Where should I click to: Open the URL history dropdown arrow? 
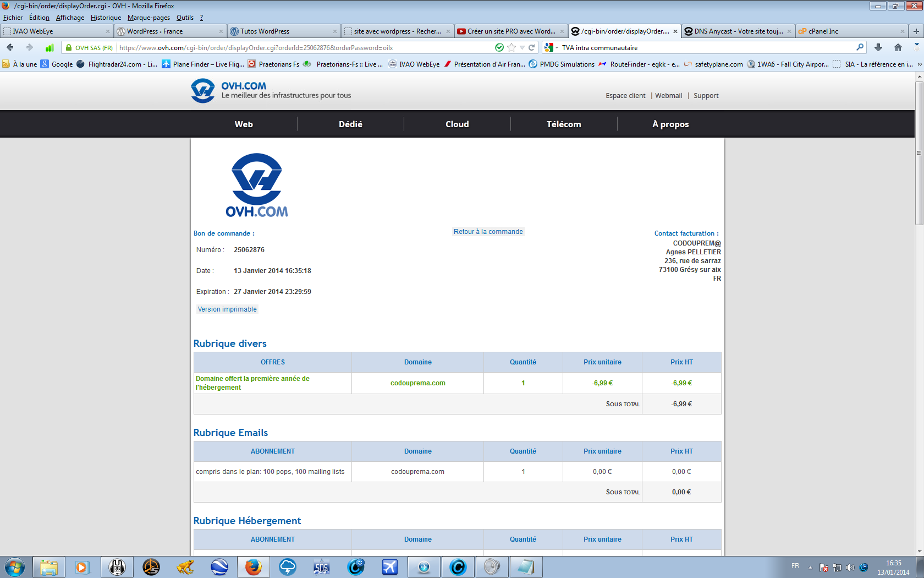pyautogui.click(x=522, y=48)
